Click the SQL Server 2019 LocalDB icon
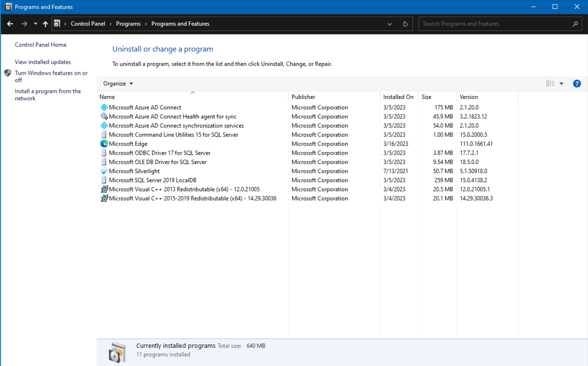This screenshot has width=588, height=366. (104, 180)
